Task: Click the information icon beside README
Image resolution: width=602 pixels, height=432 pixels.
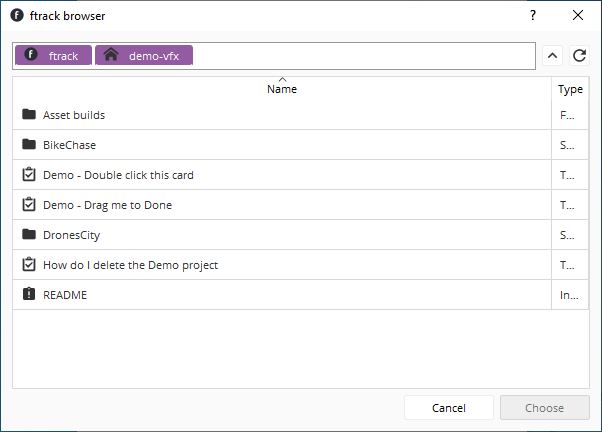Action: tap(29, 294)
